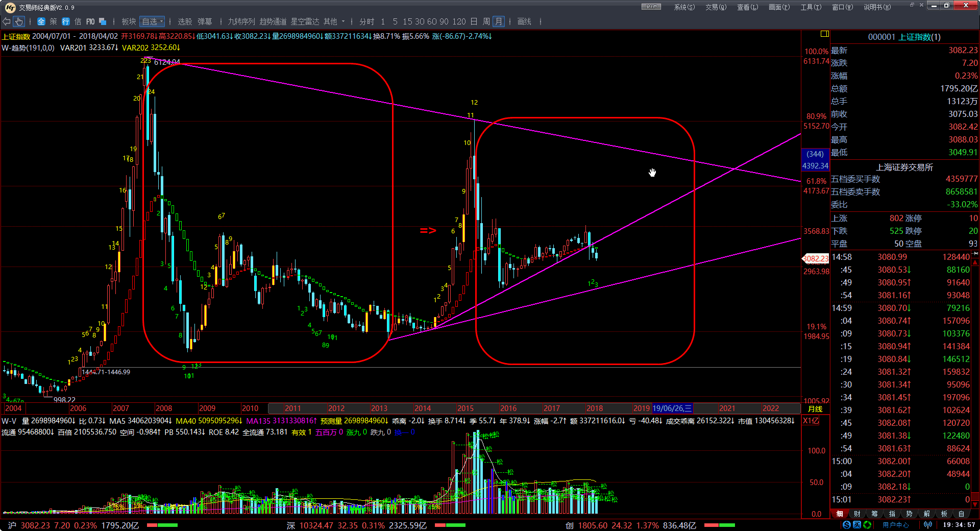
Task: Click the red down arrow under tick list
Action: point(975,502)
